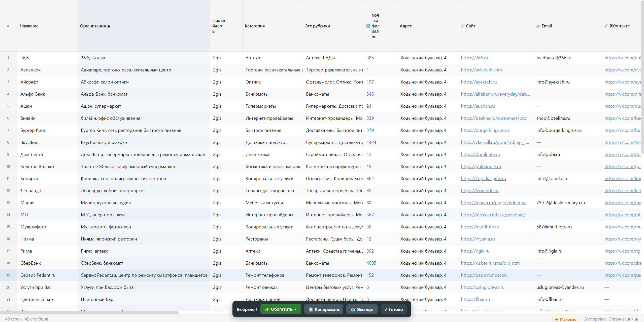This screenshot has width=644, height=322.
Task: Open the VK link in the Ригла row
Action: point(623,251)
